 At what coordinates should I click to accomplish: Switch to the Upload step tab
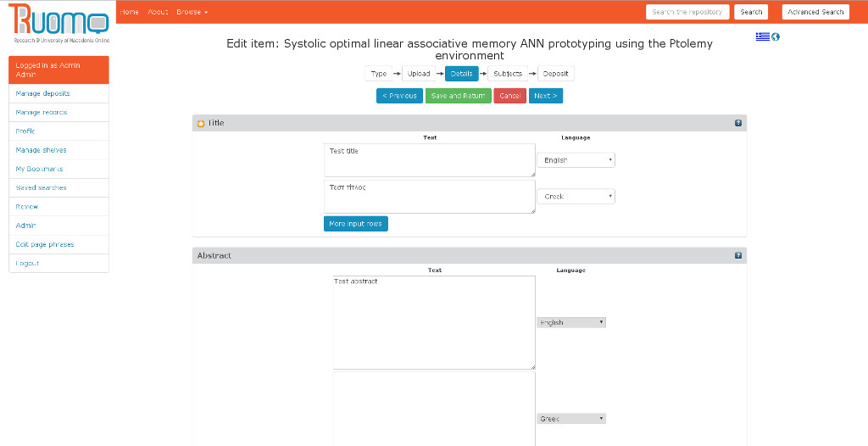(x=419, y=74)
